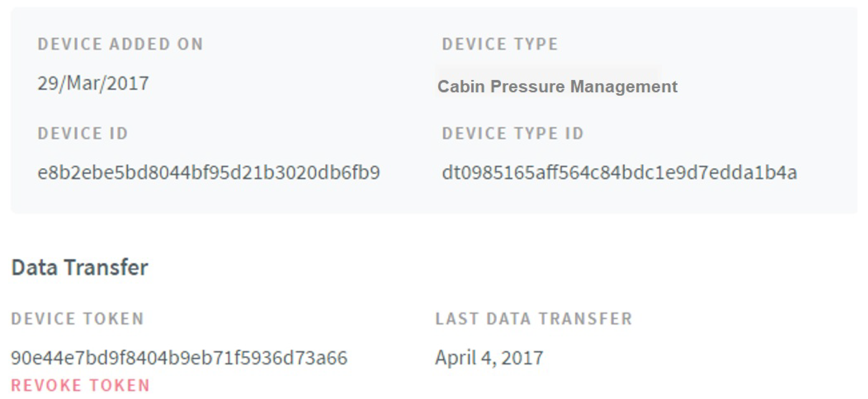Select the device type ID starting dt0985
The image size is (868, 399).
(619, 172)
